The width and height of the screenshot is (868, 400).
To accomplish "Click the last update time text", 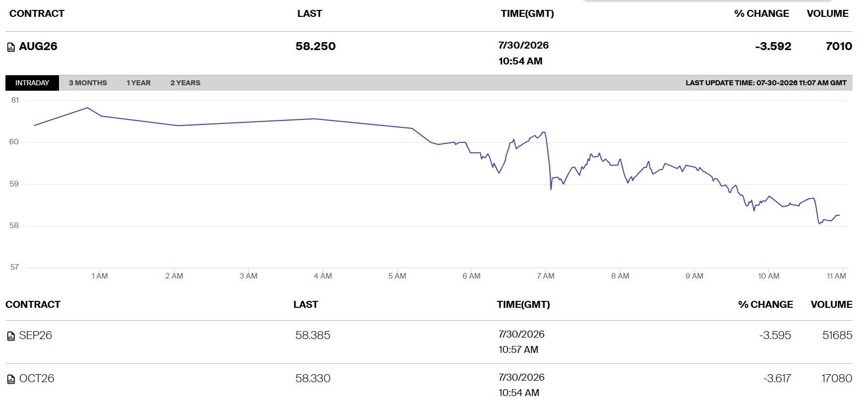I will coord(766,83).
